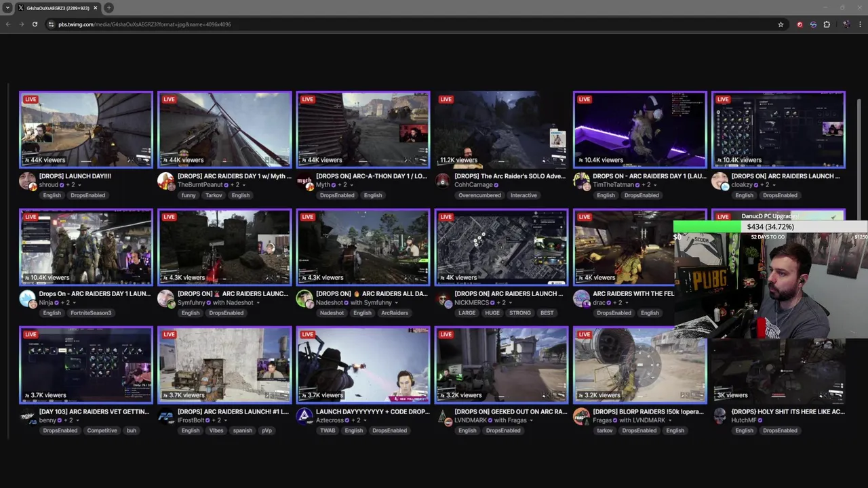868x488 pixels.
Task: Open '[DROPS] LAUNCH DAY!!!!' stream title
Action: point(75,176)
